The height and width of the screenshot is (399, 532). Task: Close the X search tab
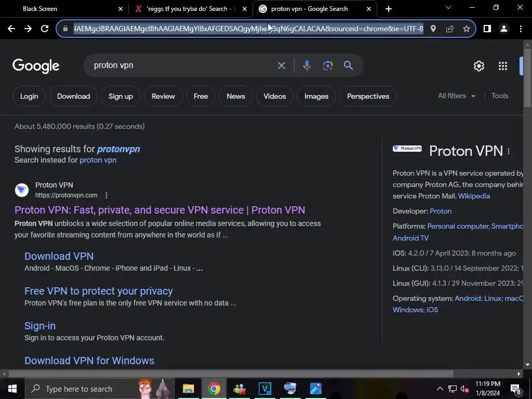pyautogui.click(x=245, y=9)
